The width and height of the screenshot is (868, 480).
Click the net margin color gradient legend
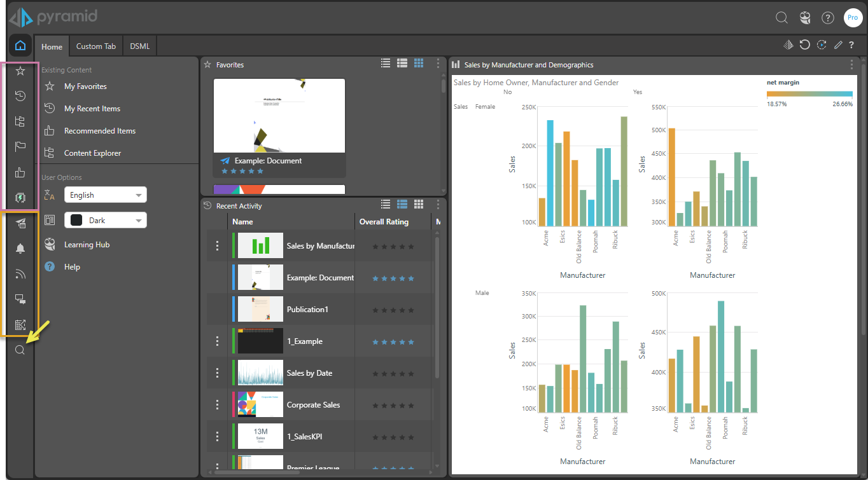[x=809, y=94]
